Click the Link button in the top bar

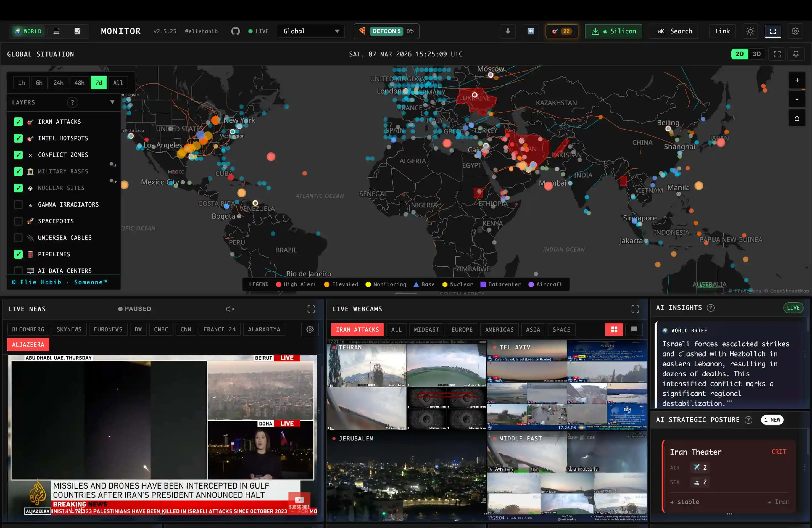coord(722,31)
